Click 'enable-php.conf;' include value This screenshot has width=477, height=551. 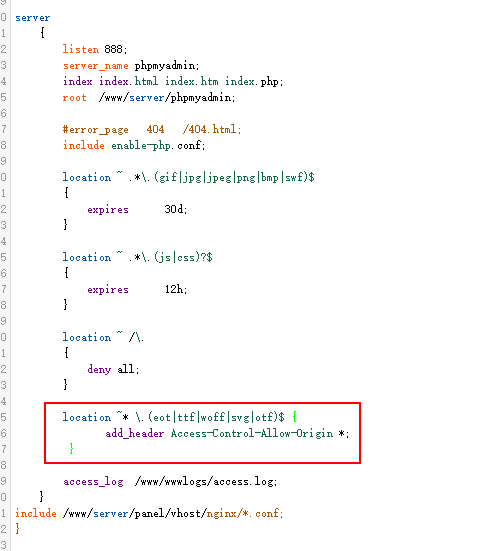click(x=158, y=145)
